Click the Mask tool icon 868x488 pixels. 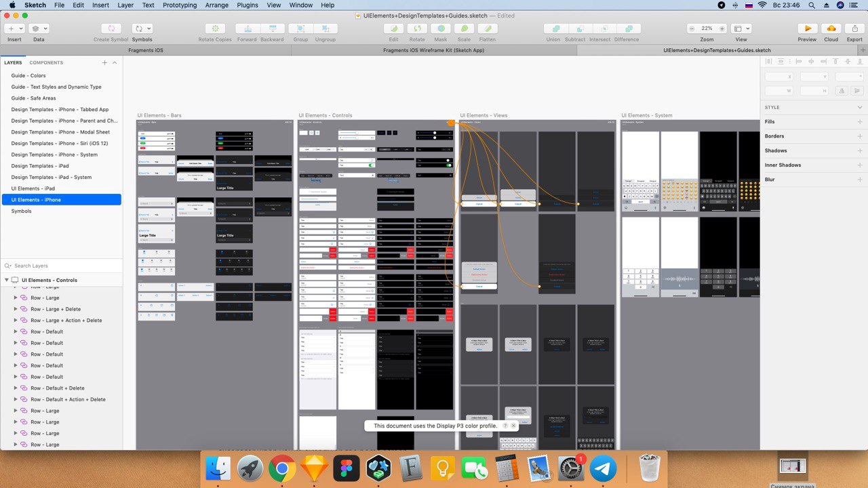click(441, 28)
